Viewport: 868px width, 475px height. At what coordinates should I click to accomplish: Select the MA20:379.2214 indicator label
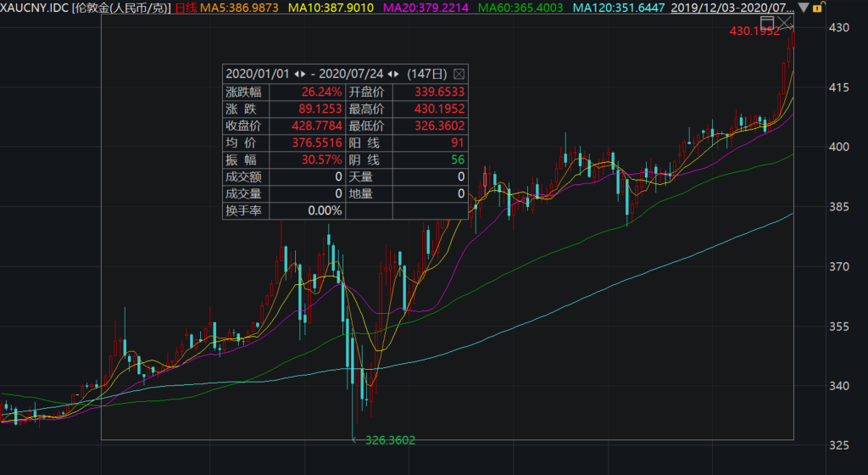426,8
